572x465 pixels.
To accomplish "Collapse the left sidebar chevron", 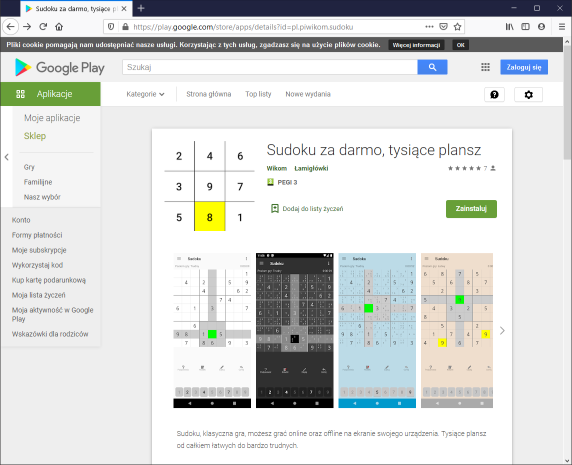I will point(7,157).
